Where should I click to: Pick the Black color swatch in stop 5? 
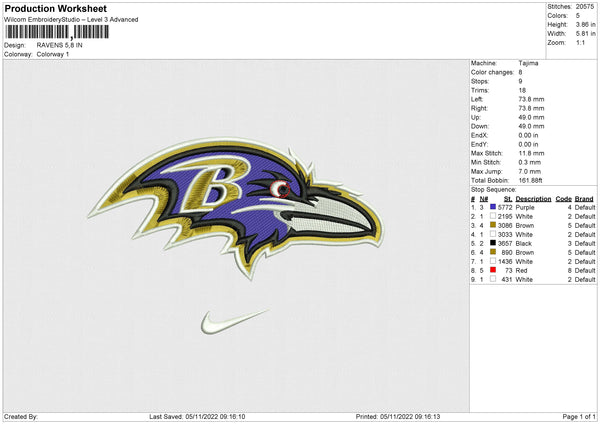coord(493,243)
